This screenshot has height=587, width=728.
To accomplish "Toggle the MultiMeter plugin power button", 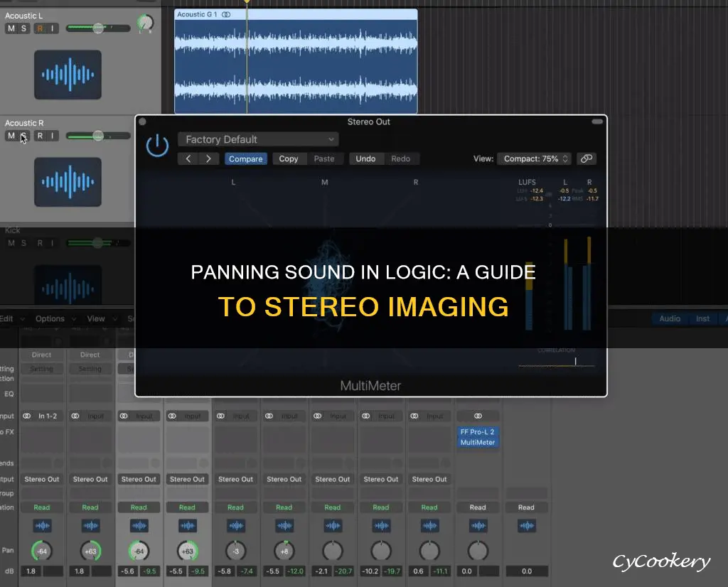I will click(157, 146).
